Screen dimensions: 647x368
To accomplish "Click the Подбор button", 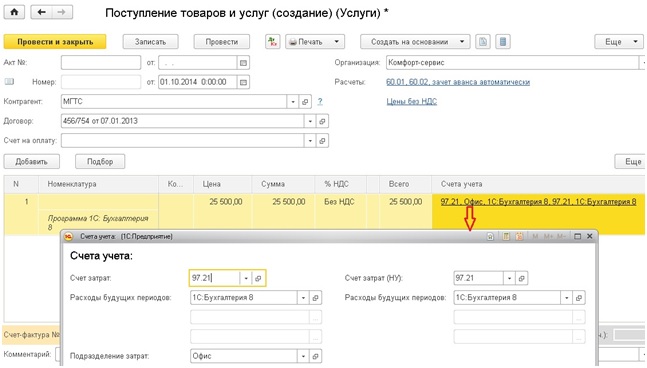I will pos(100,161).
